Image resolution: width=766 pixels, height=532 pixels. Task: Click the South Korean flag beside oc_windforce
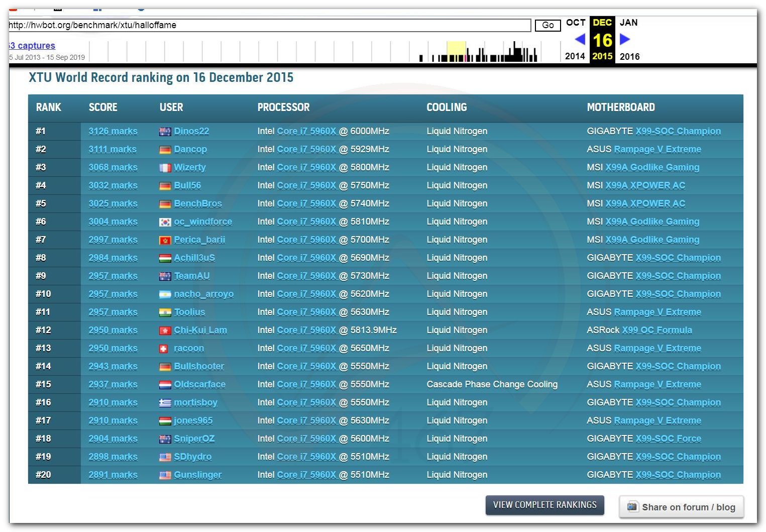pyautogui.click(x=165, y=222)
